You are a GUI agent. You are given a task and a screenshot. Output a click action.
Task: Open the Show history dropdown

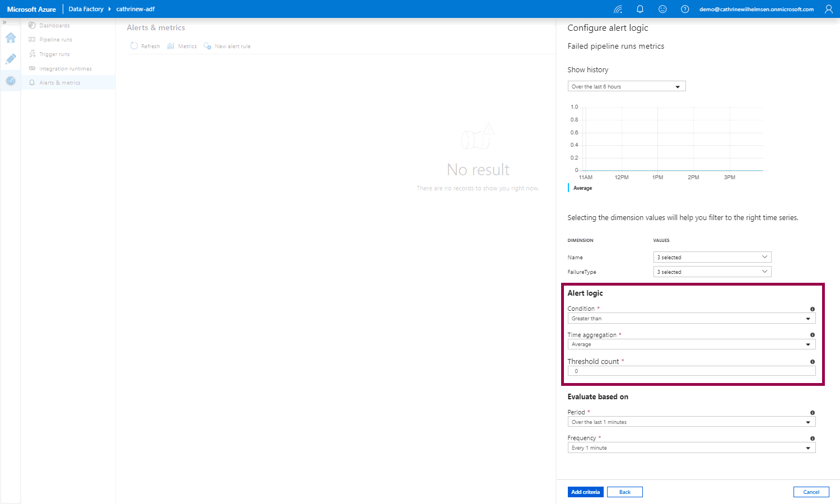tap(626, 87)
